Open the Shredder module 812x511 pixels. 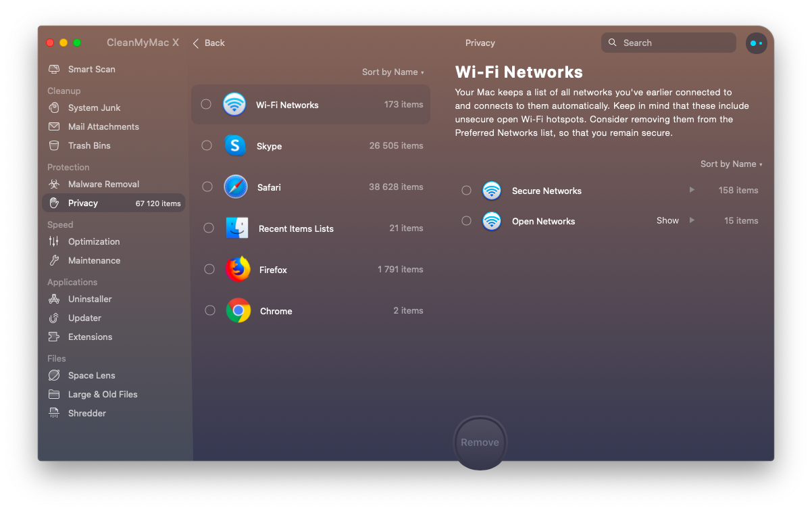pos(86,413)
